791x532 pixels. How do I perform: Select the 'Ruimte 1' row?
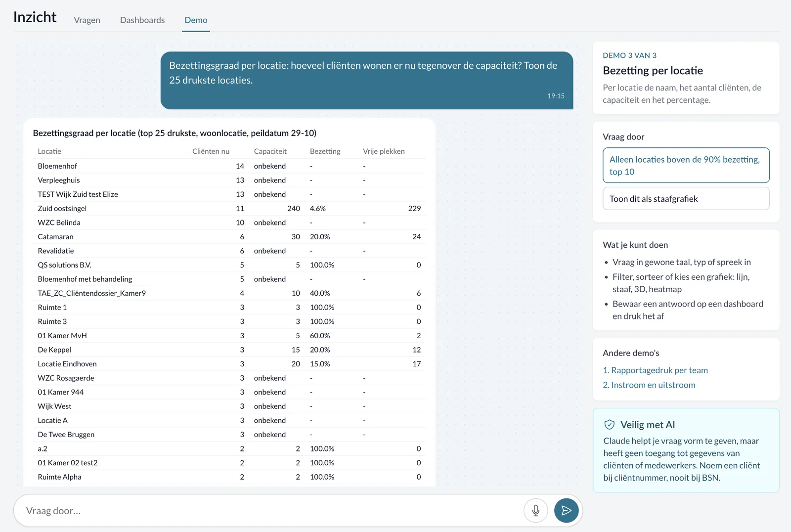(x=229, y=308)
